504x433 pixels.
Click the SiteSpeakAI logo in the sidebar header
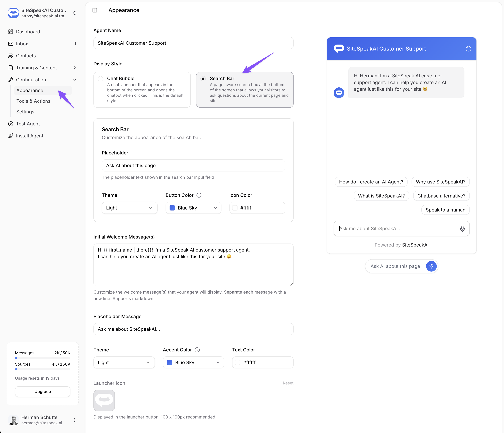coord(13,13)
